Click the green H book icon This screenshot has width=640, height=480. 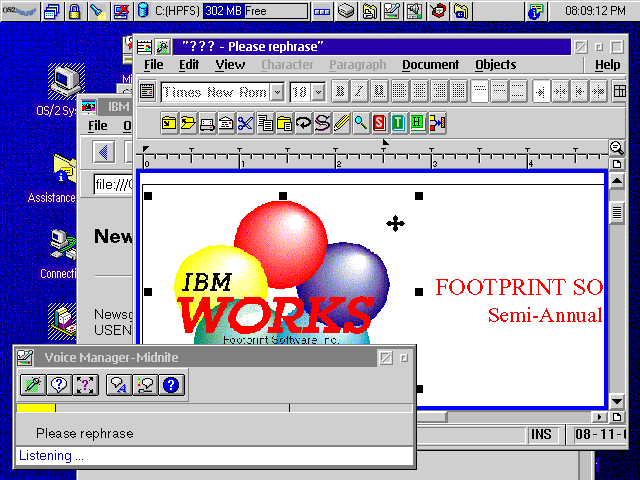click(418, 123)
